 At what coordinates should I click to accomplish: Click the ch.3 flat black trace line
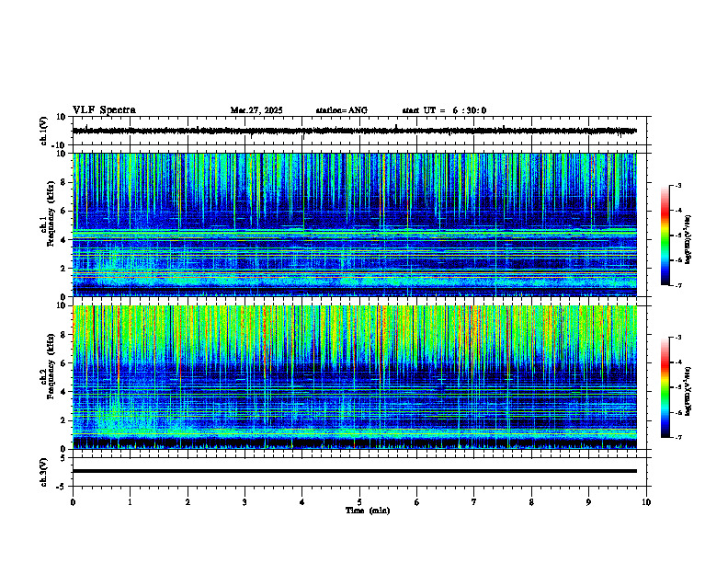355,471
